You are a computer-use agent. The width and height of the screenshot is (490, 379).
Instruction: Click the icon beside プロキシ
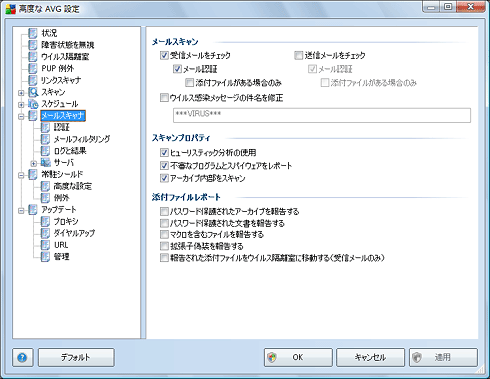(x=45, y=221)
